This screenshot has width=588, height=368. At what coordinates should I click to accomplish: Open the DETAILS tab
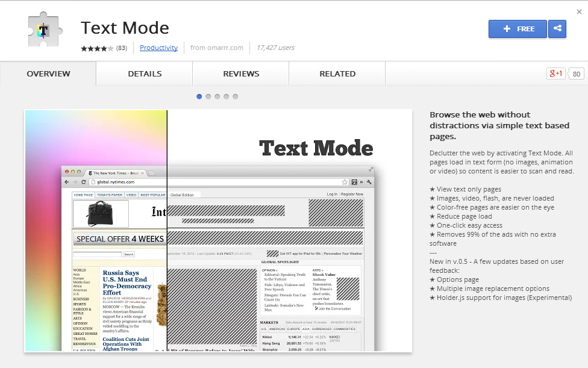pyautogui.click(x=145, y=74)
